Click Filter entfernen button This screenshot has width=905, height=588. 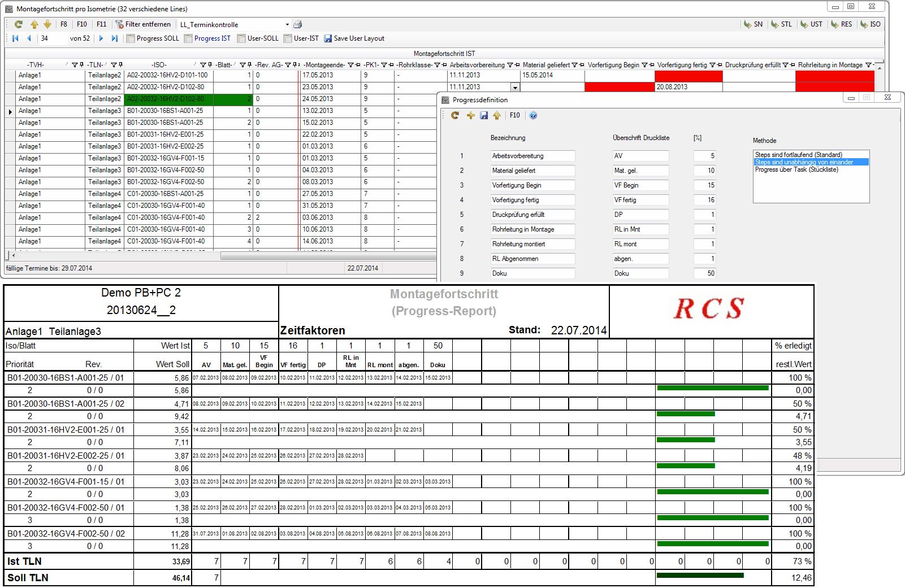143,24
